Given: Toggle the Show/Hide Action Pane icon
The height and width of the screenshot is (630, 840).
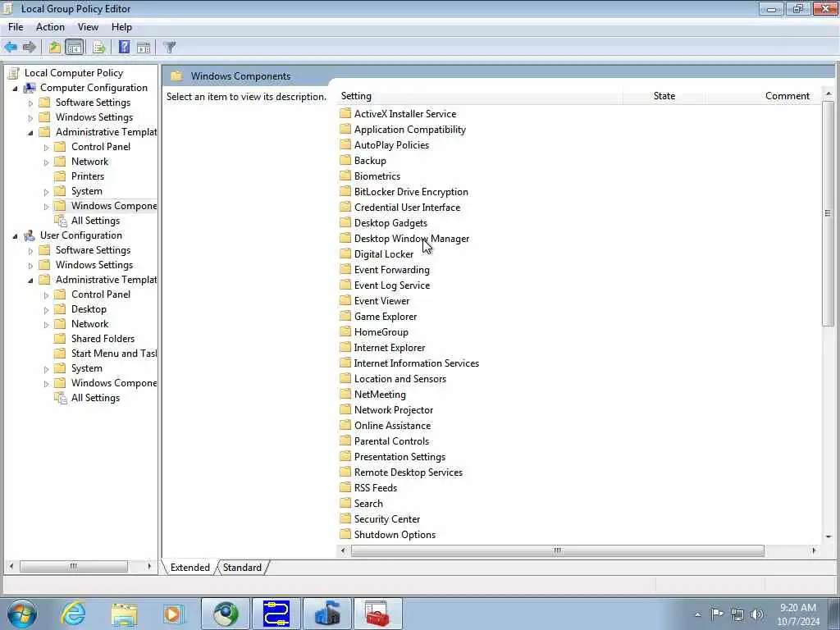Looking at the screenshot, I should coord(144,47).
